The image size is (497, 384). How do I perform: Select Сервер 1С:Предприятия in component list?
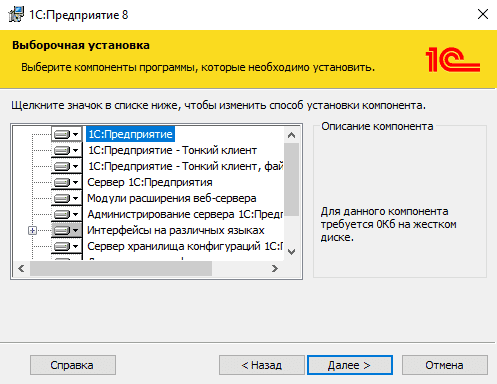150,182
